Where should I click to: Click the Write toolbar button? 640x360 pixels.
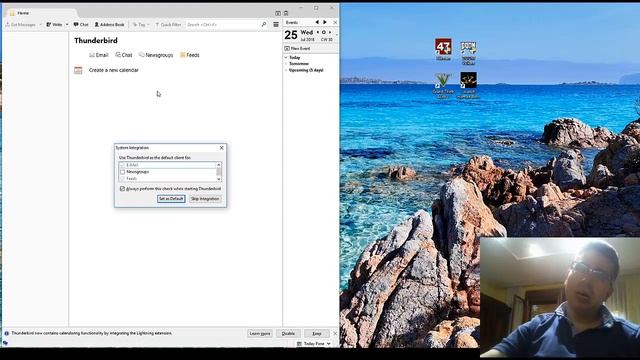click(x=54, y=25)
